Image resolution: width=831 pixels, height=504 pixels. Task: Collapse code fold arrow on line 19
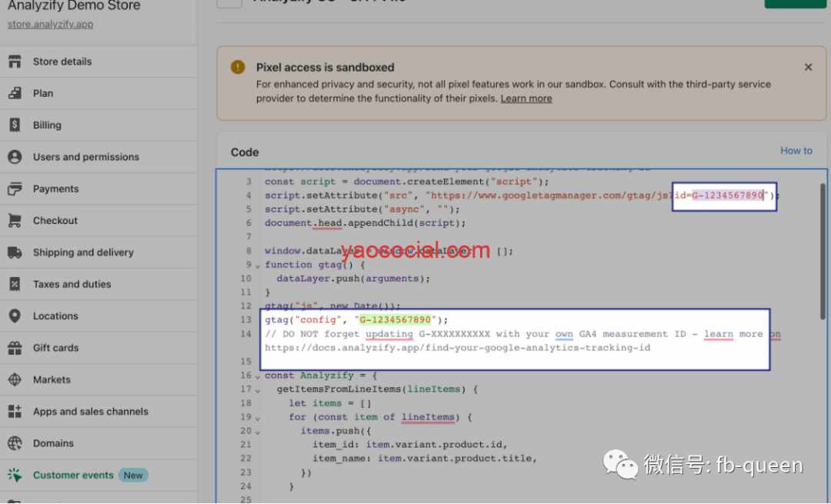[258, 419]
